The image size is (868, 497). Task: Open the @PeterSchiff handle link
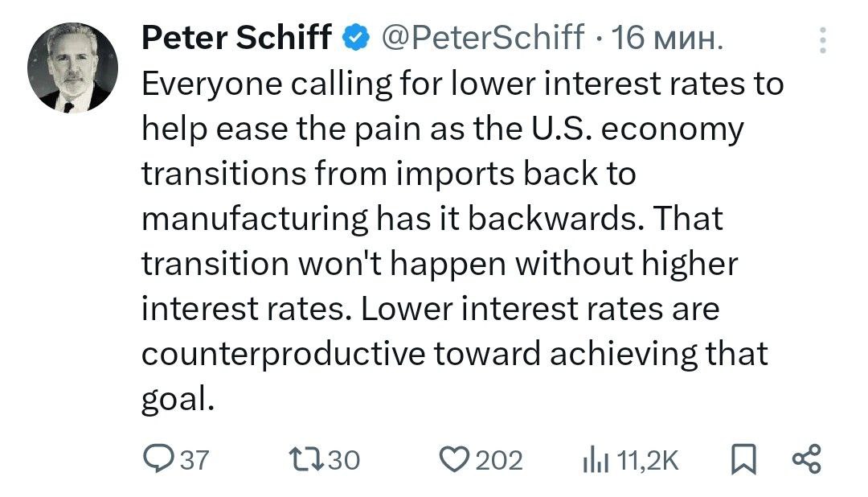click(x=483, y=38)
